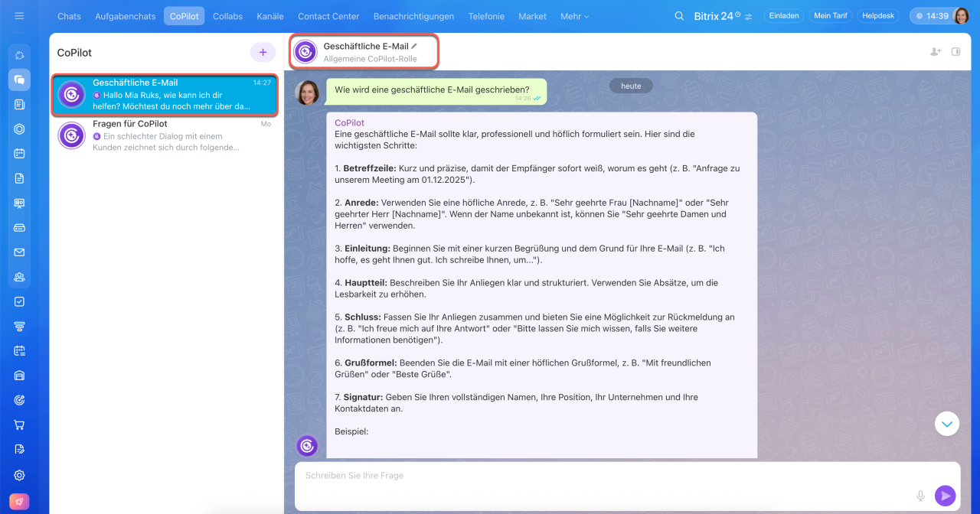Expand the Mehr dropdown menu
The height and width of the screenshot is (514, 980).
tap(575, 16)
